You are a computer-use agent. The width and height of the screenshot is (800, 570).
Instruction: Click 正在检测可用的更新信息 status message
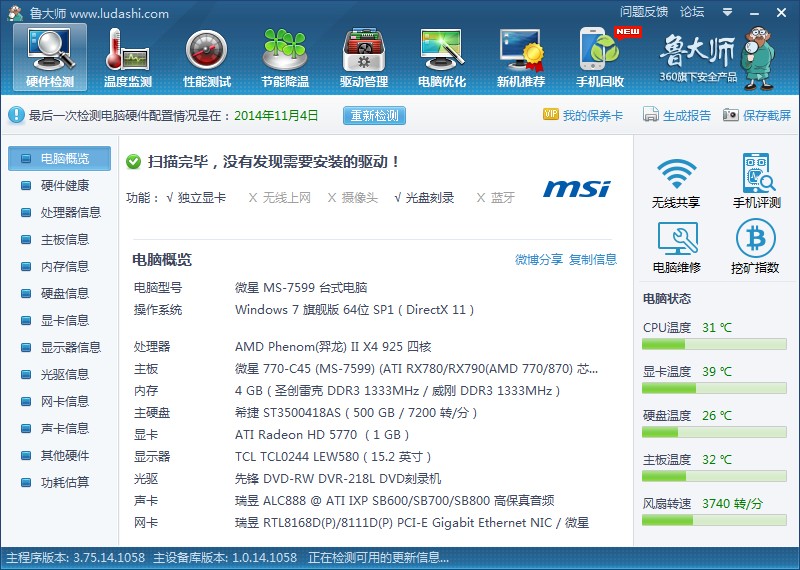[378, 558]
